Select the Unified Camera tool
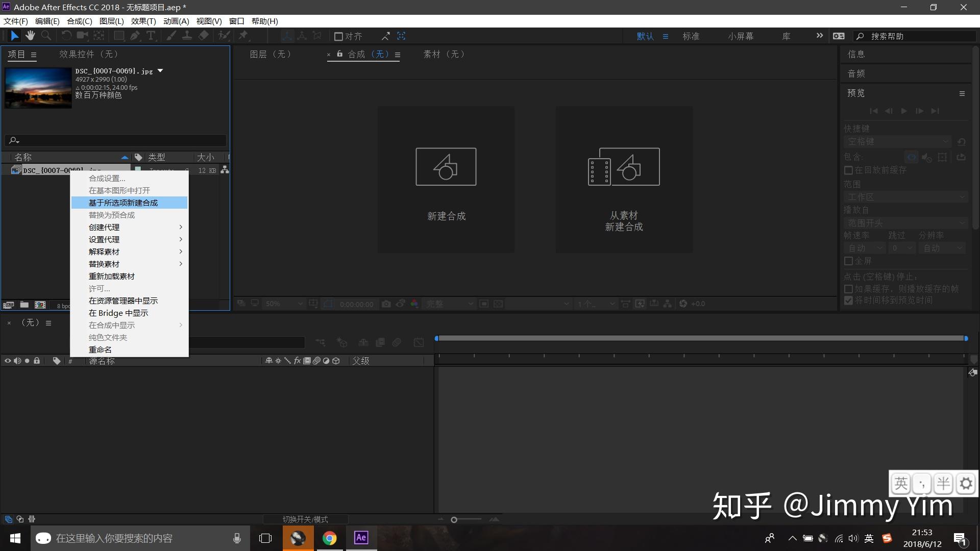Screen dimensions: 980x551 pyautogui.click(x=82, y=36)
